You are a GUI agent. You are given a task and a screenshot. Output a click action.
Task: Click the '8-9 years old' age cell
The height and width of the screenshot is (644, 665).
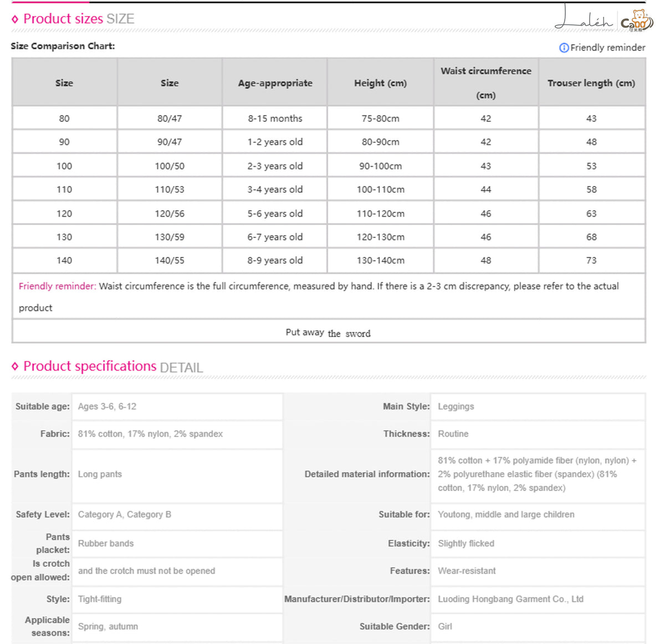point(275,260)
